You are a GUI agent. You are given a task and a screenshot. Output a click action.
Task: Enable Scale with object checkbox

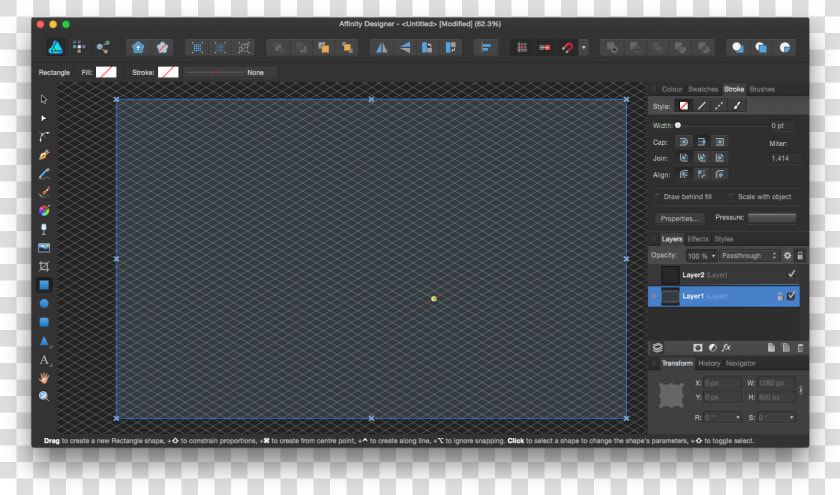coord(731,197)
